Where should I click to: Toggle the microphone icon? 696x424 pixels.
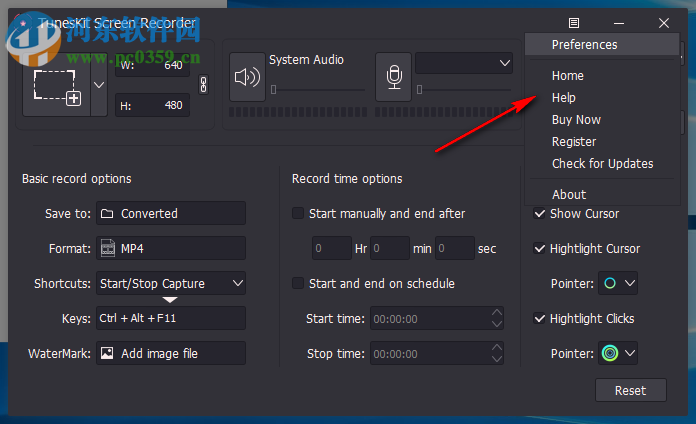click(394, 77)
